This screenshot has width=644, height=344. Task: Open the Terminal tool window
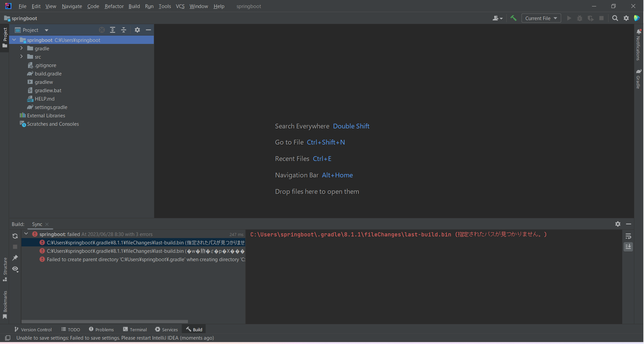click(x=135, y=330)
